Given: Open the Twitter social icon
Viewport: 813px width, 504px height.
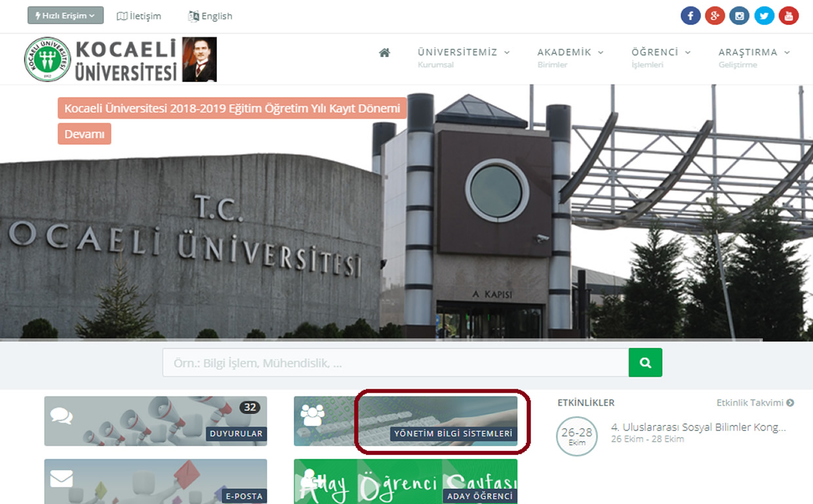Looking at the screenshot, I should pyautogui.click(x=764, y=15).
